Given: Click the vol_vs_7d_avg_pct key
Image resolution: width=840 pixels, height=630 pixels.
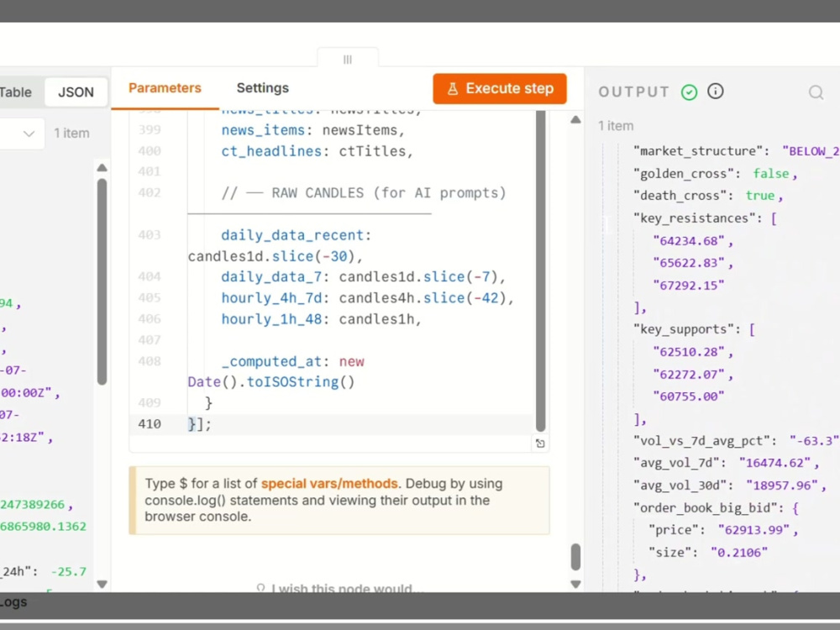Looking at the screenshot, I should click(x=701, y=441).
